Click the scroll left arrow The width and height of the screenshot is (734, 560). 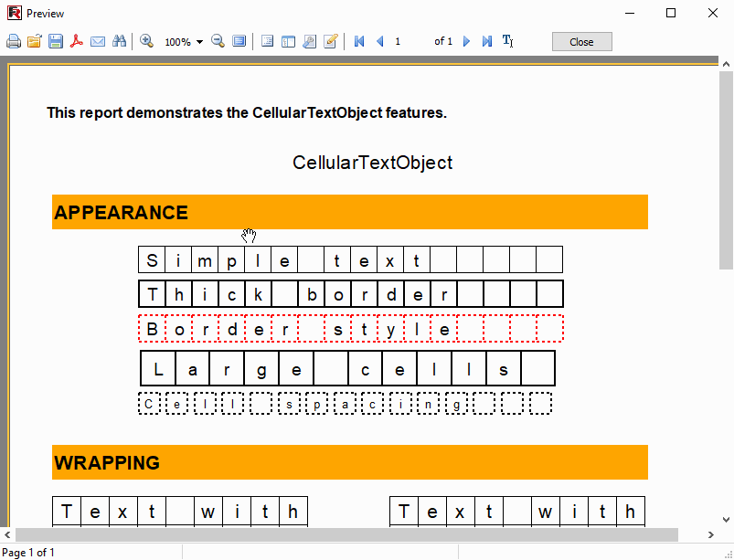[x=7, y=534]
